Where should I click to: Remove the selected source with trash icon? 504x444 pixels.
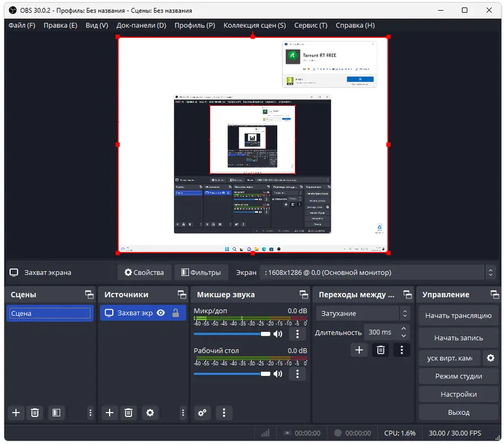129,413
